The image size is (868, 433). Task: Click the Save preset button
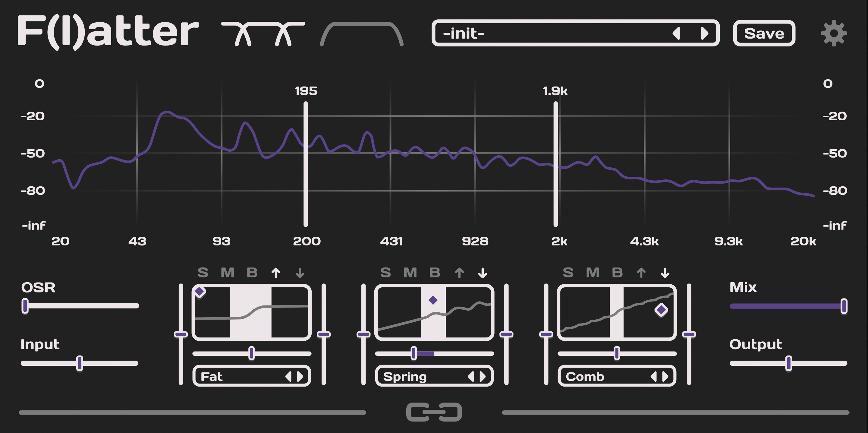pos(764,33)
